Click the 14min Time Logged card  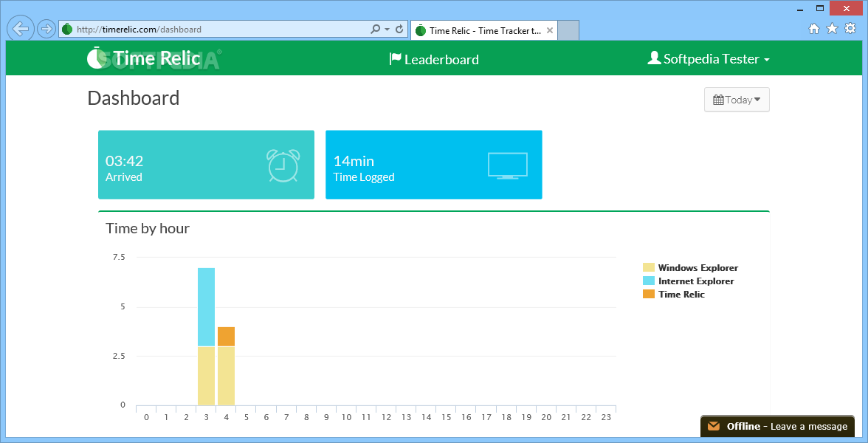pyautogui.click(x=433, y=165)
